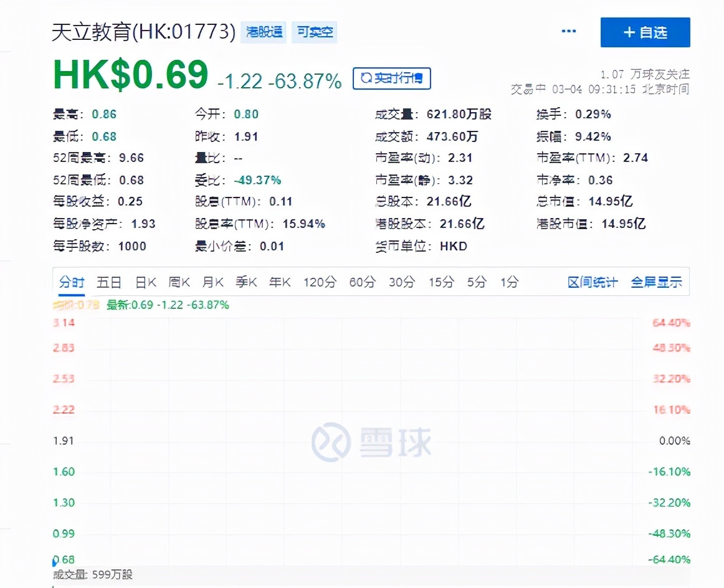Switch to the 1分 chart tab

pyautogui.click(x=510, y=282)
